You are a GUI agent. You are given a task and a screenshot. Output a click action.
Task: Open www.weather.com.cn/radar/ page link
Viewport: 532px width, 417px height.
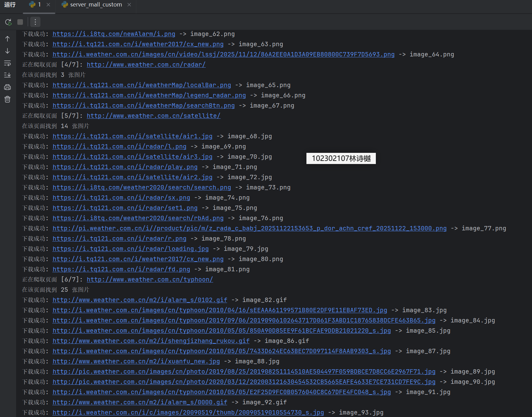146,64
